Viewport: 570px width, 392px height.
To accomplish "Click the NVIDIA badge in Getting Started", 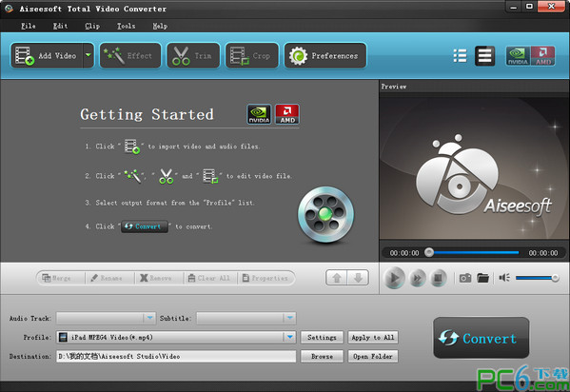I will pos(259,114).
